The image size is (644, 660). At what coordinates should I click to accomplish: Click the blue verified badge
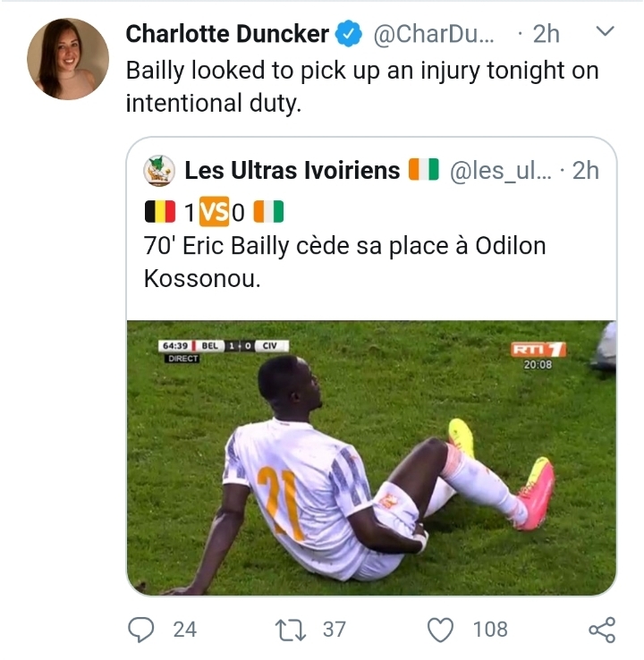tap(348, 35)
